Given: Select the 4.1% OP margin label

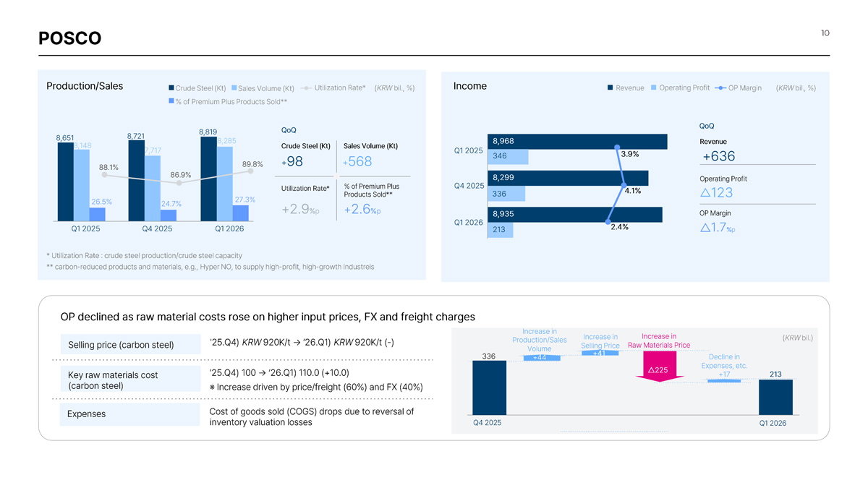Looking at the screenshot, I should point(632,191).
